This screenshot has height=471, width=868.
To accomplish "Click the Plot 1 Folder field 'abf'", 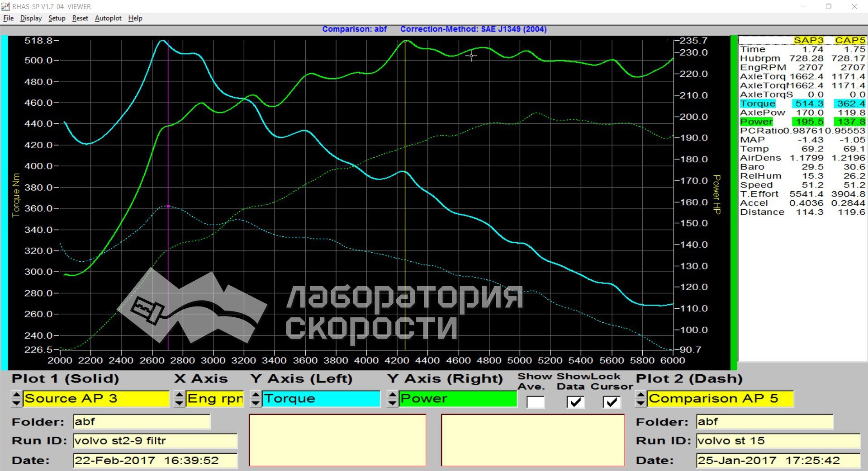I will coord(142,422).
